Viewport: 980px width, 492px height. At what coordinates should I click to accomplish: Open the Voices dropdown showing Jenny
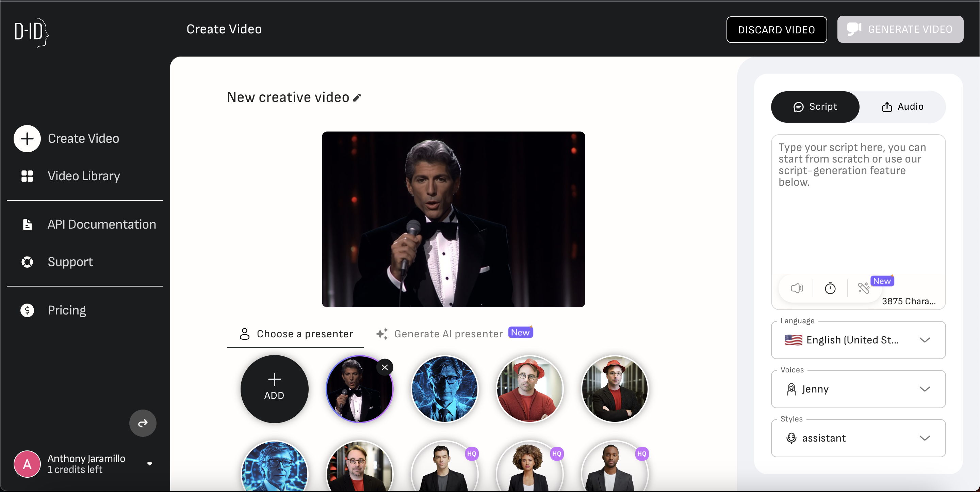(x=858, y=389)
